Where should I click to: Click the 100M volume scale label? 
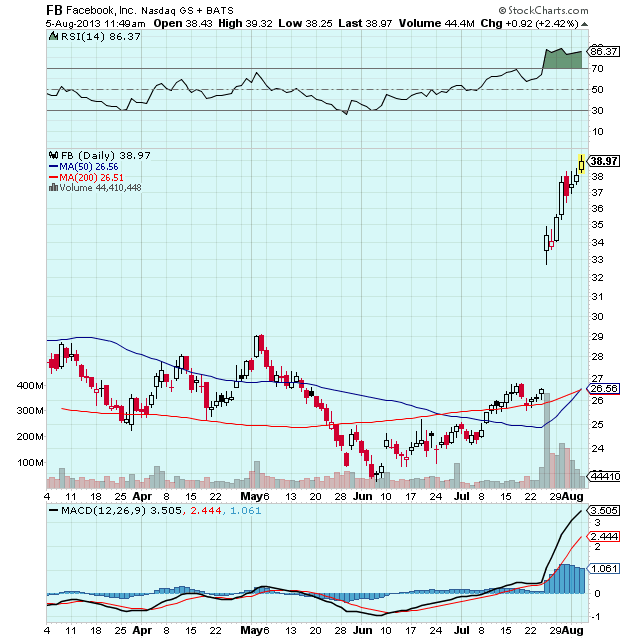click(30, 463)
